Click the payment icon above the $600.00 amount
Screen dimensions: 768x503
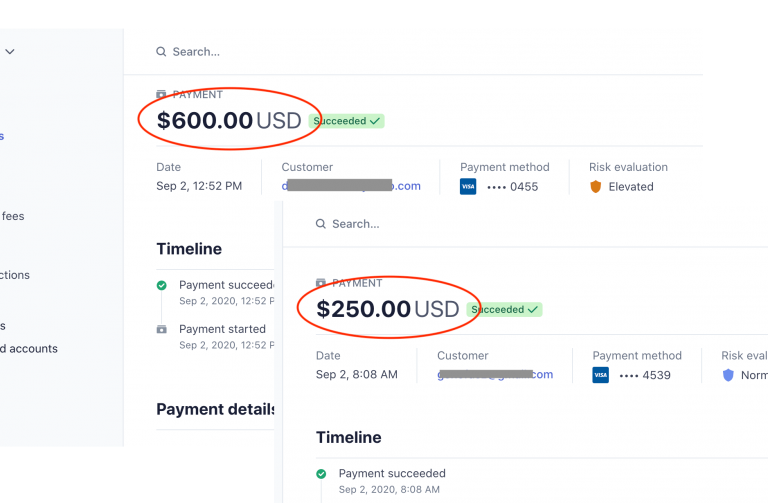162,95
